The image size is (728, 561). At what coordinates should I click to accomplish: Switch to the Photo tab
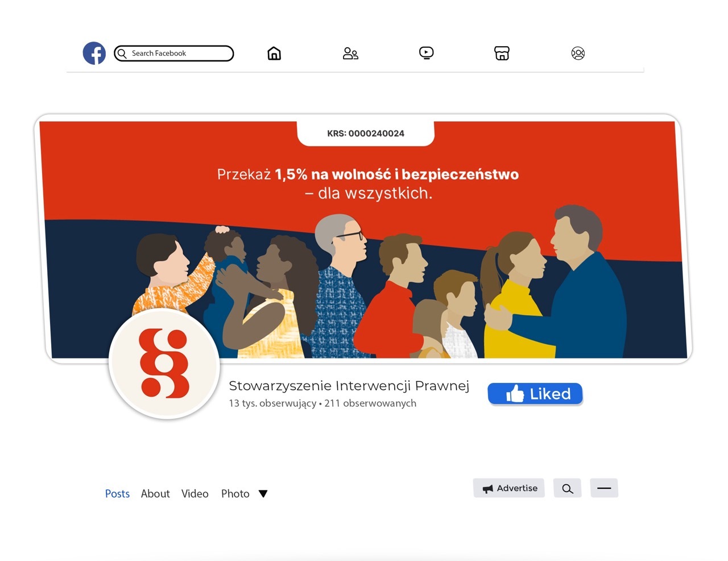[235, 494]
